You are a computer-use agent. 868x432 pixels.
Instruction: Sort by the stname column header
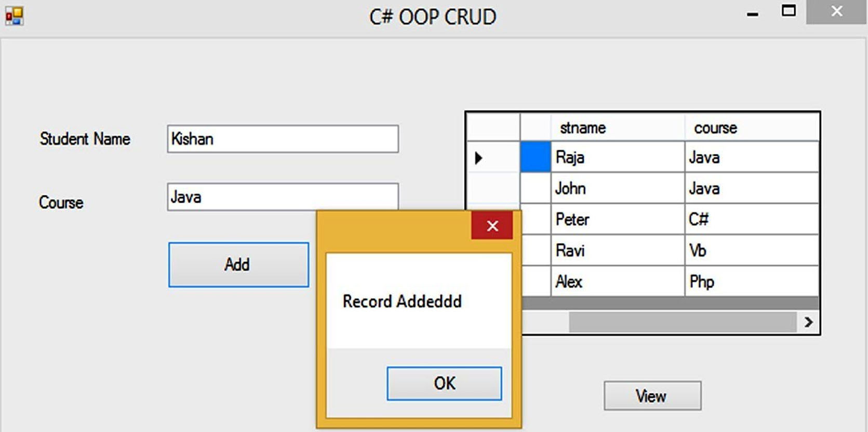tap(618, 128)
